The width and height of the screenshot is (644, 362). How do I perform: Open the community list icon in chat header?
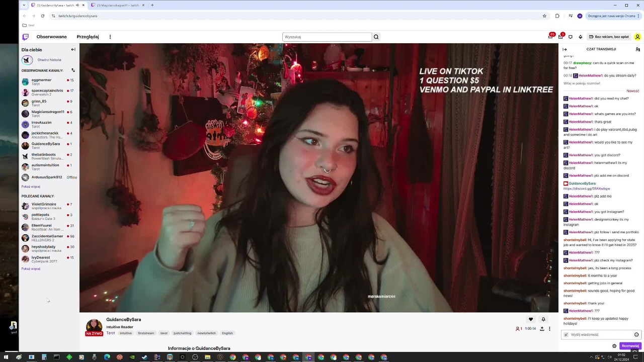[637, 49]
